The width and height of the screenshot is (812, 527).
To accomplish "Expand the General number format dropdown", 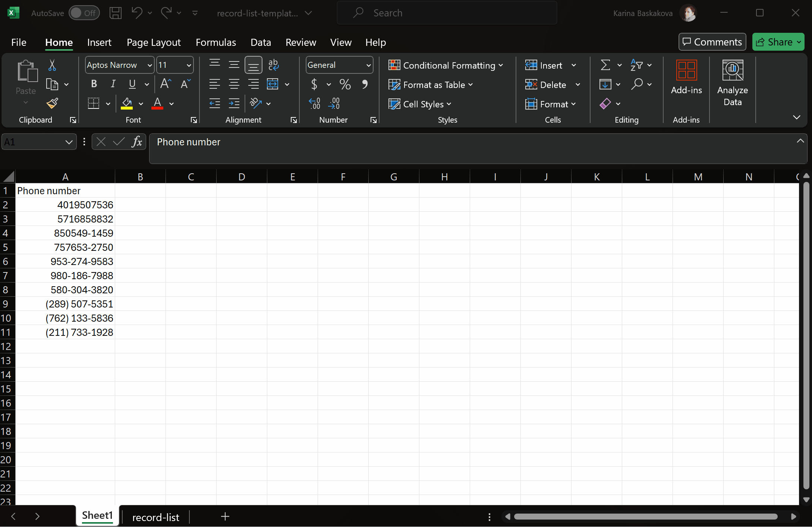I will point(368,65).
